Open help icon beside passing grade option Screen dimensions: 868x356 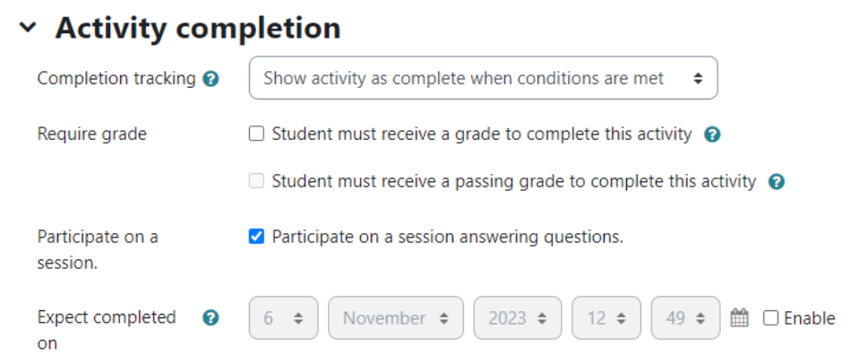777,182
